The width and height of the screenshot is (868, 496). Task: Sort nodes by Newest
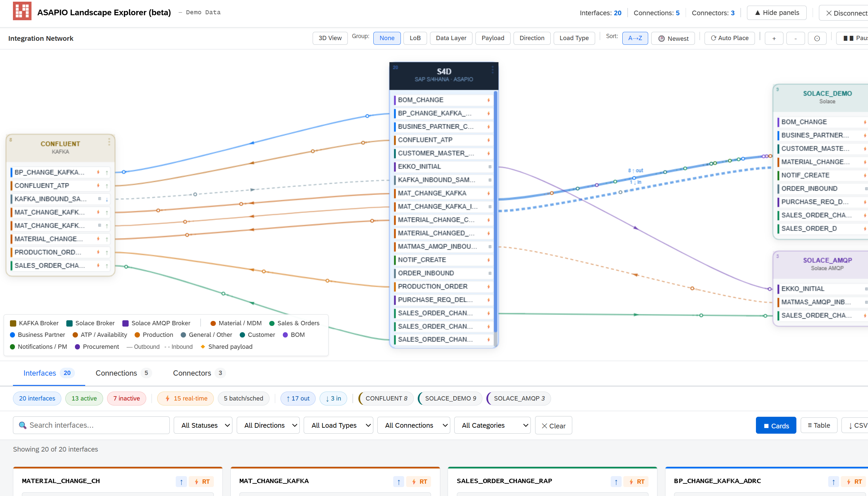(673, 38)
